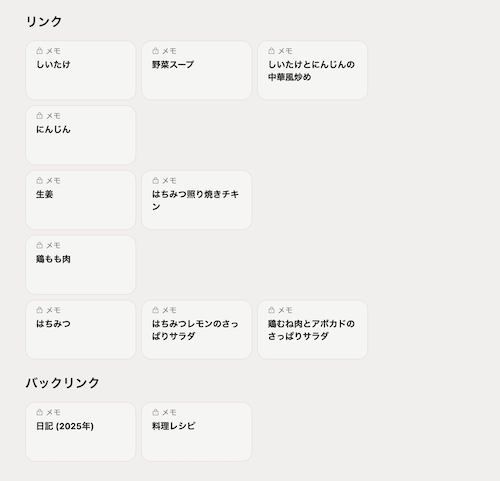Click the lock icon on しいたけ card
Image resolution: width=500 pixels, height=481 pixels.
pos(39,51)
